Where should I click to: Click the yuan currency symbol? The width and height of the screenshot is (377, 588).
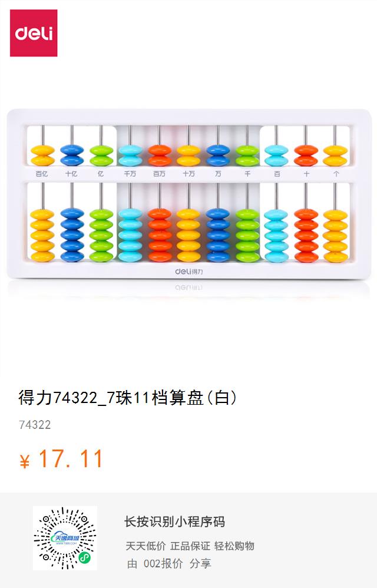pos(24,461)
